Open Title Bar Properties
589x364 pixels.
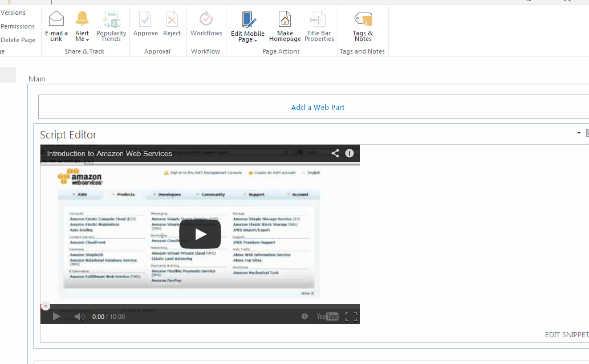(x=318, y=26)
